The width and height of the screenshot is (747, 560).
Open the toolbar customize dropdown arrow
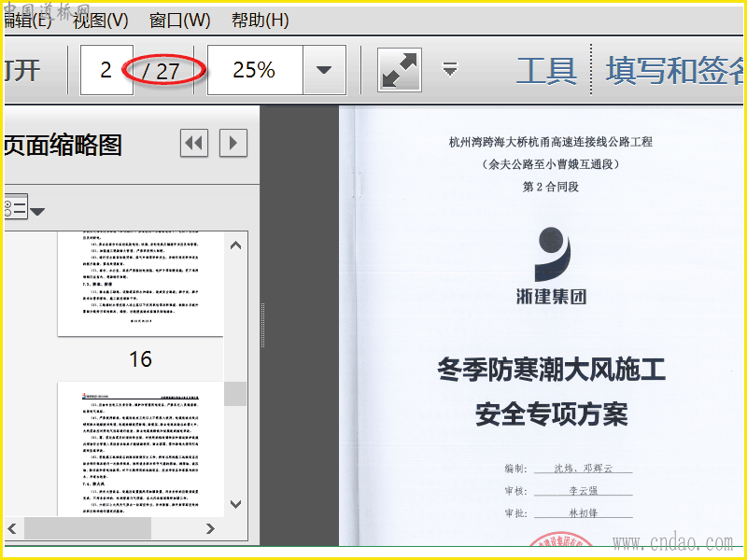[450, 69]
